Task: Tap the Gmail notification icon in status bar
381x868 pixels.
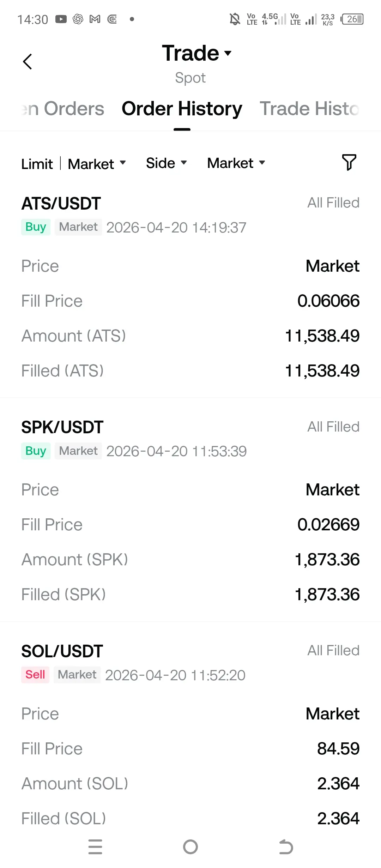Action: coord(95,19)
